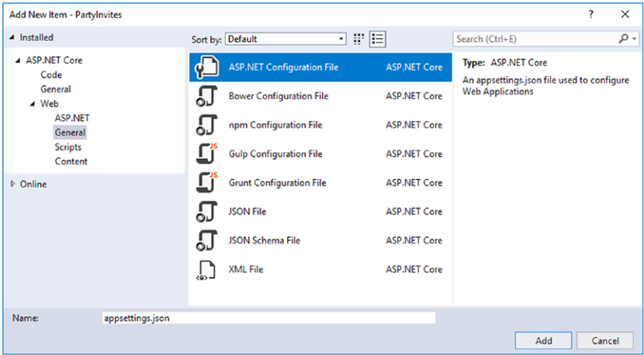Switch to small icons grid view
This screenshot has height=355, width=644.
(359, 39)
